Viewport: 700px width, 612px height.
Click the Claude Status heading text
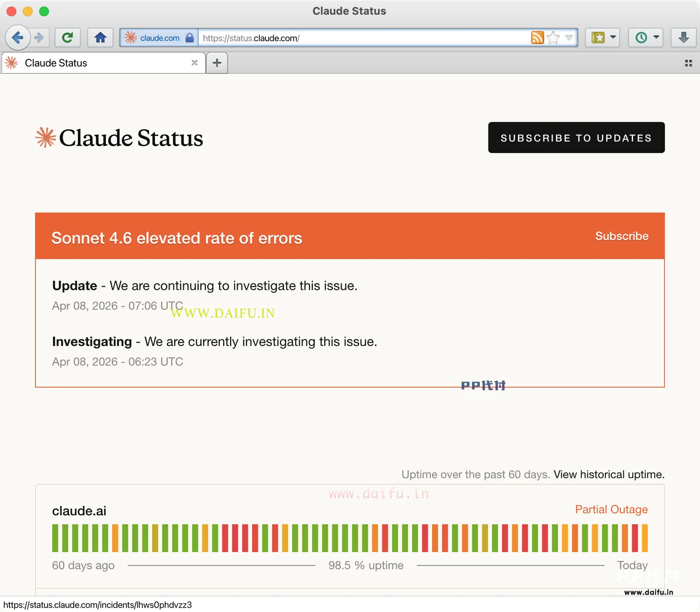[x=131, y=138]
